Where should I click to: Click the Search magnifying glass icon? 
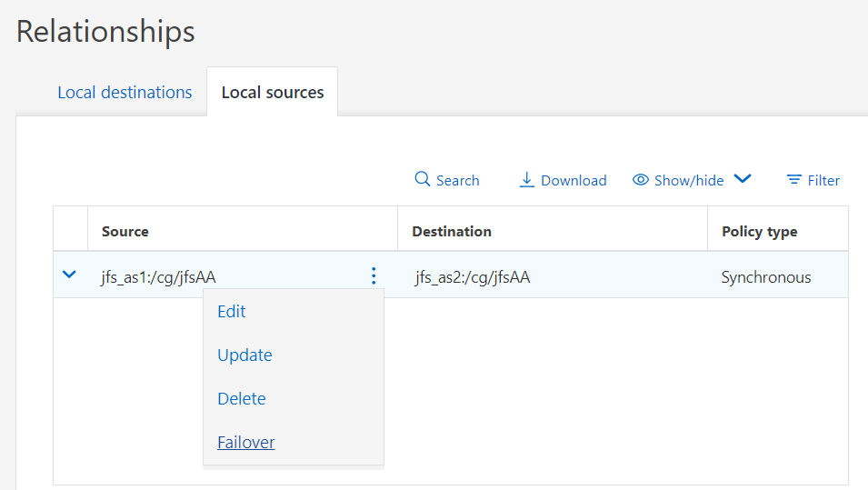[x=422, y=179]
